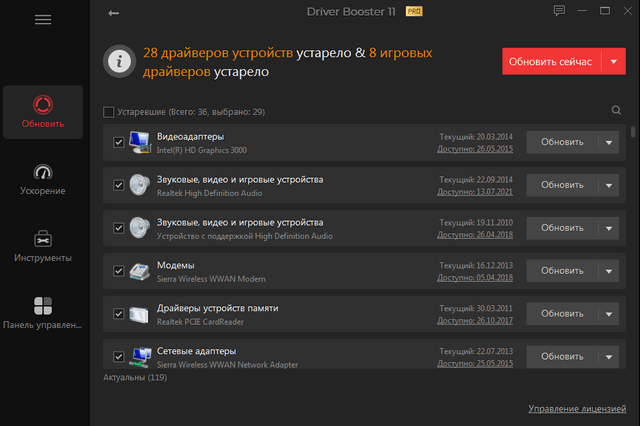Click the Realtek High Definition Audio speaker icon
This screenshot has height=426, width=640.
(140, 185)
